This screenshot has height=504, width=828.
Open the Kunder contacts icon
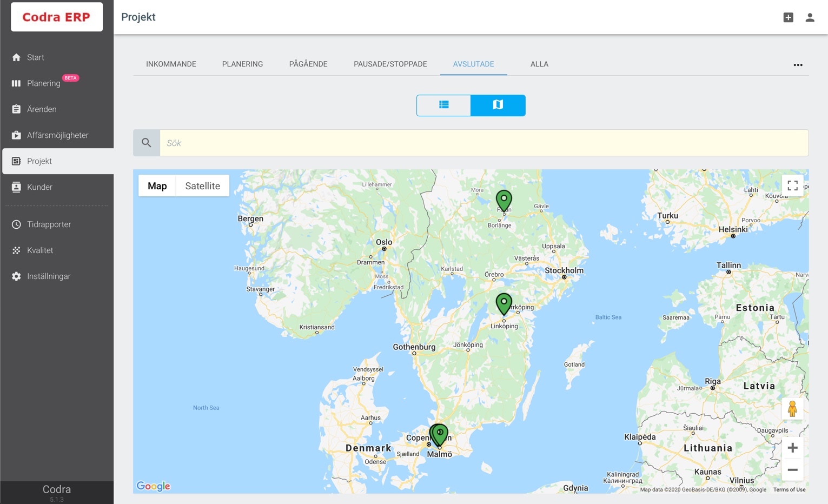[x=16, y=187]
